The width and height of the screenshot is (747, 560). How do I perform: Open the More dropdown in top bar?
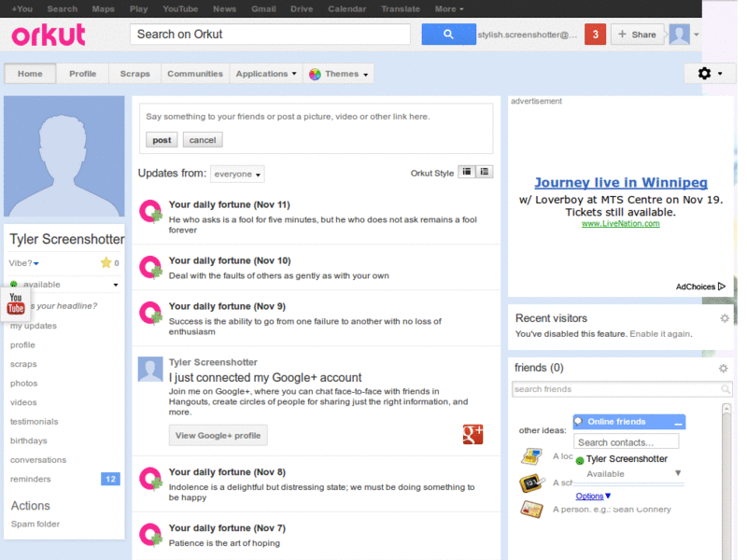coord(449,8)
